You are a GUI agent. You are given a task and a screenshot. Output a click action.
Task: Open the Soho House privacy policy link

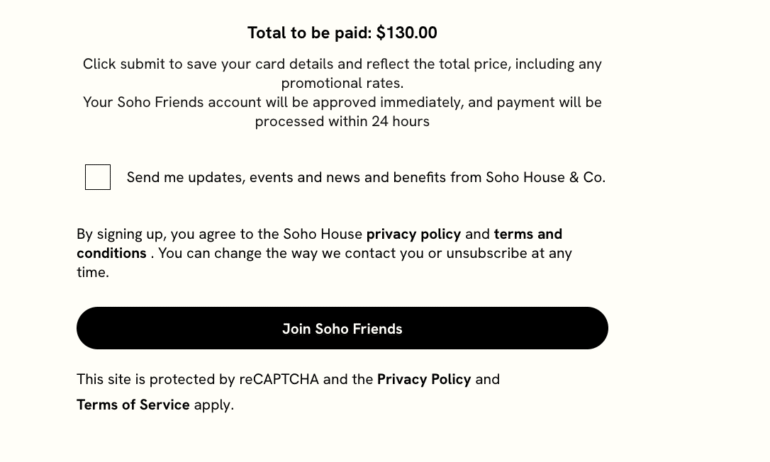coord(413,234)
